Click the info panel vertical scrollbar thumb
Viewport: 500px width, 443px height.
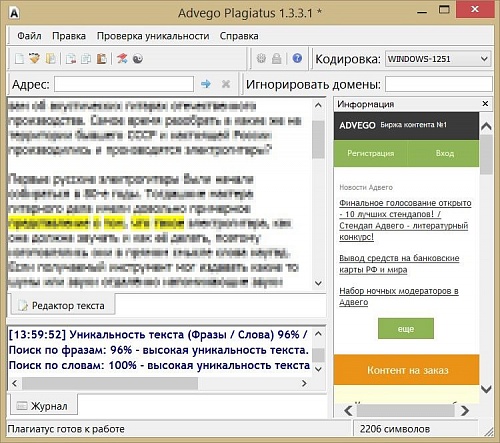(486, 154)
